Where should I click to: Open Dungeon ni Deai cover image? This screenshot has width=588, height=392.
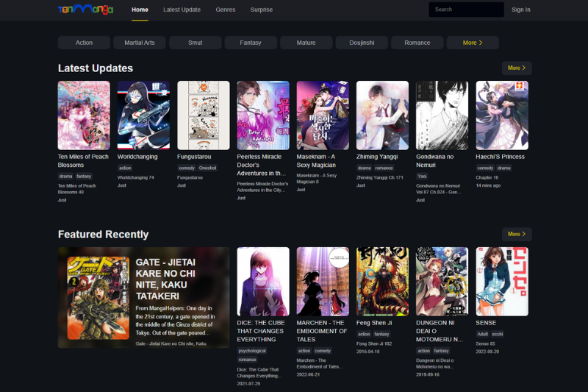pos(442,282)
